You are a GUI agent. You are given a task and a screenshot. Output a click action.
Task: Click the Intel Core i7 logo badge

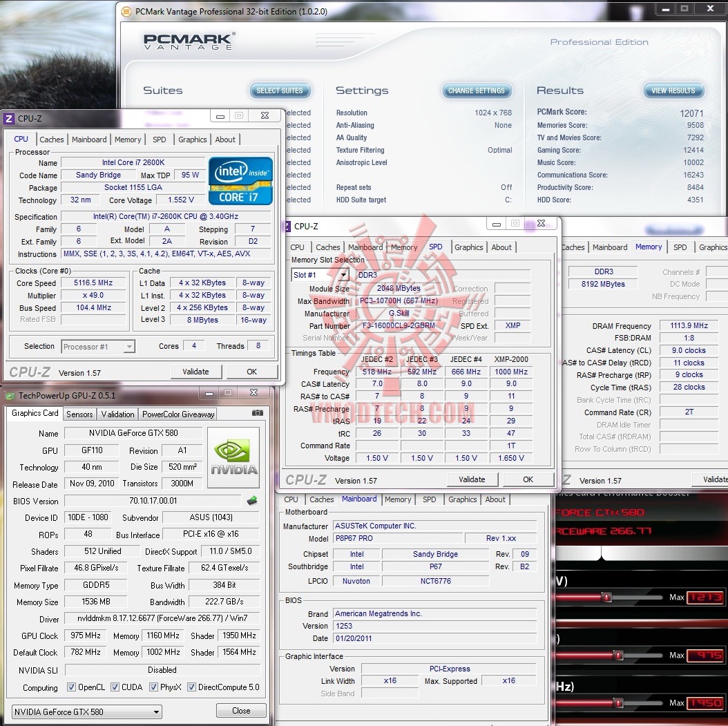click(240, 181)
